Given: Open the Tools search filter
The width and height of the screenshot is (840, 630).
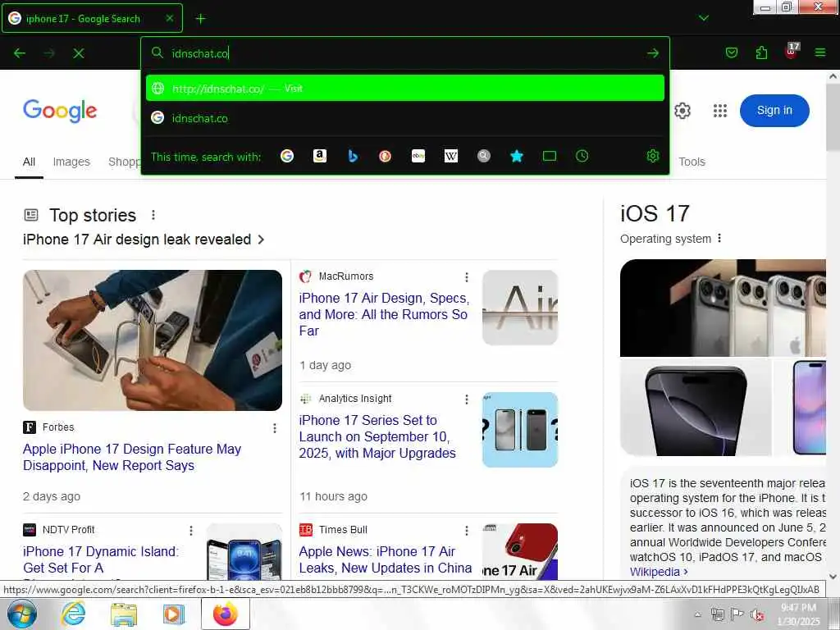Looking at the screenshot, I should point(692,162).
